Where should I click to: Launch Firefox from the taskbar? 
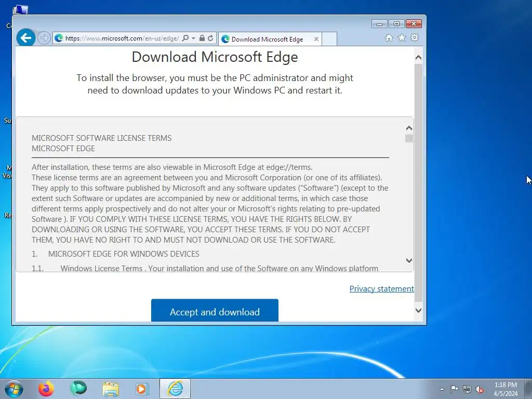click(x=46, y=389)
